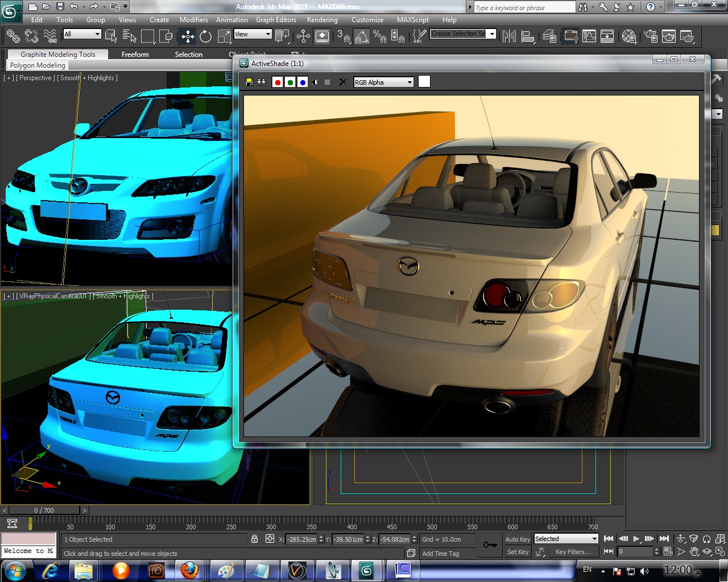This screenshot has height=582, width=728.
Task: Open the Material Editor icon
Action: 628,36
